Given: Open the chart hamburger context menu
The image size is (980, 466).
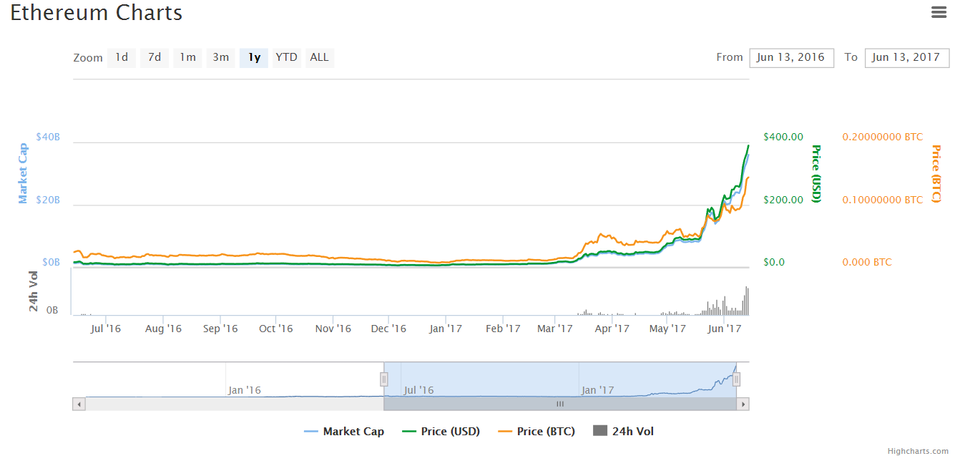Looking at the screenshot, I should (x=939, y=12).
